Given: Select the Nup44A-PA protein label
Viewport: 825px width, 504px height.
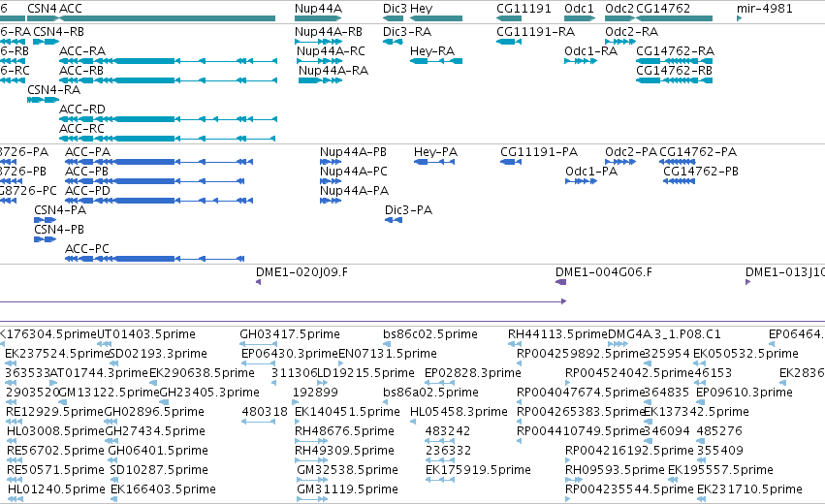Looking at the screenshot, I should coord(354,191).
